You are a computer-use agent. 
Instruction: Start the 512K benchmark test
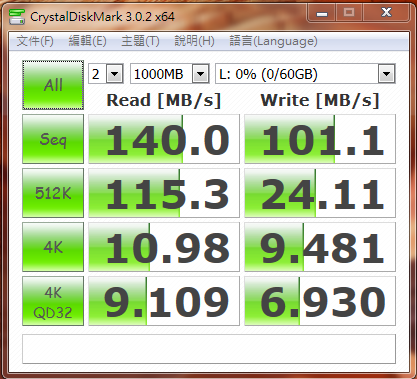click(53, 193)
